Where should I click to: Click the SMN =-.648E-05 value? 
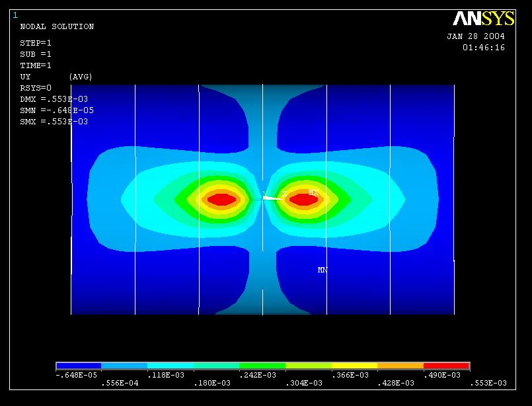click(57, 110)
